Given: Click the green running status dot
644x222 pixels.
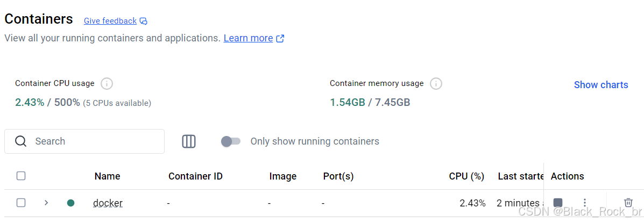Looking at the screenshot, I should pos(70,203).
